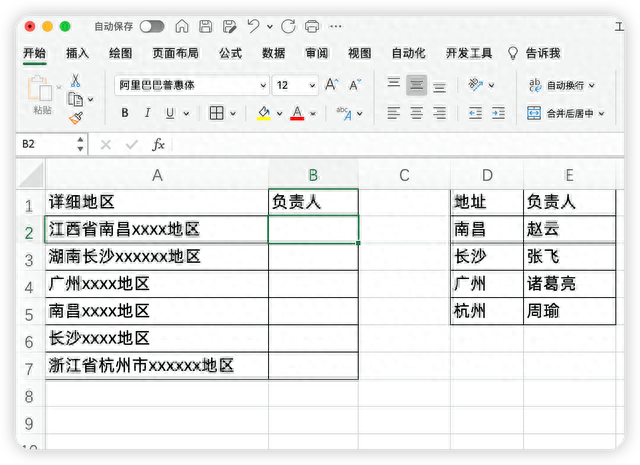The image size is (640, 465).
Task: Click the Format Painter brush icon
Action: pos(76,118)
